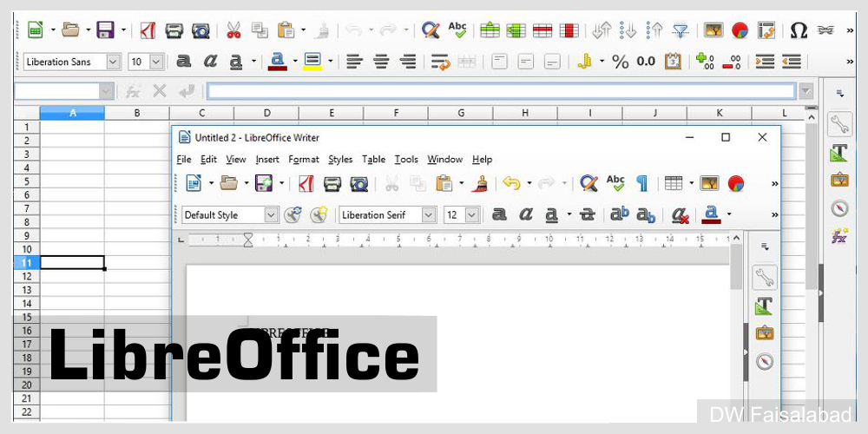Open Insert menu in Writer
This screenshot has height=434, width=868.
pyautogui.click(x=267, y=160)
